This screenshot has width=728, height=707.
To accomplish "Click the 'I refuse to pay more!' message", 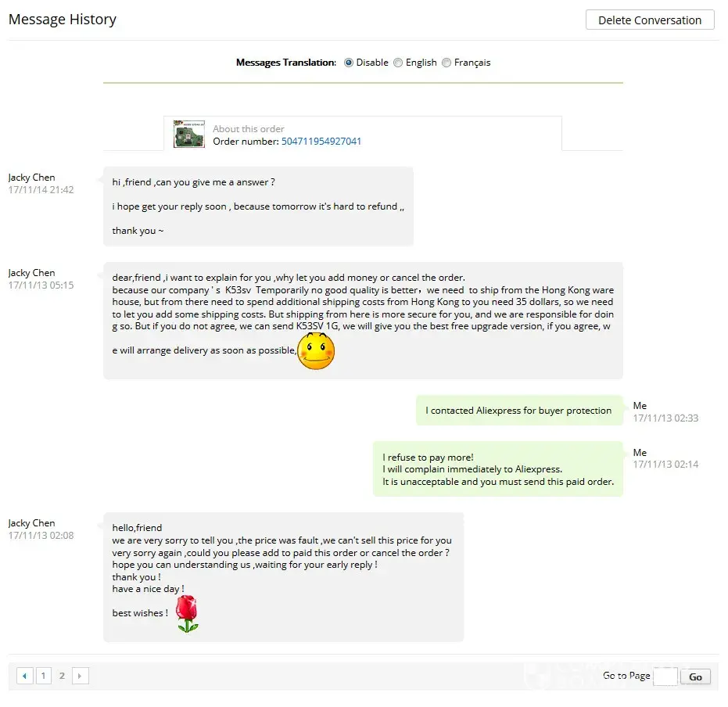I will coord(497,469).
